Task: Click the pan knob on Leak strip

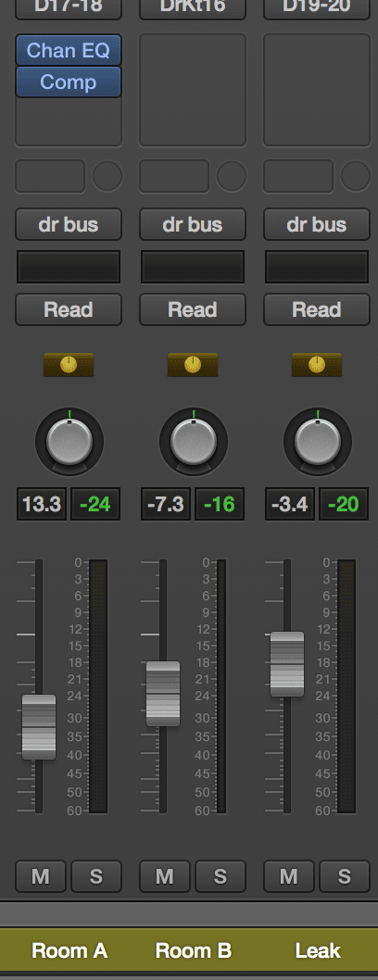Action: point(318,443)
